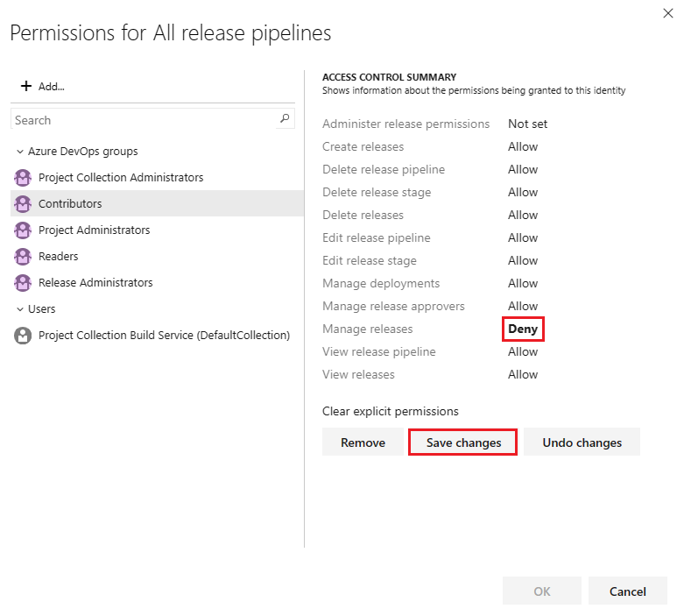Click the Release Administrators group icon
684x616 pixels.
pyautogui.click(x=23, y=283)
